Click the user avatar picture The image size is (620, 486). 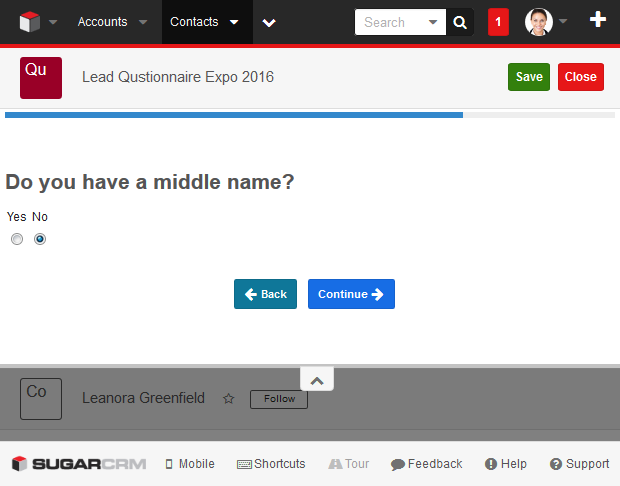539,22
